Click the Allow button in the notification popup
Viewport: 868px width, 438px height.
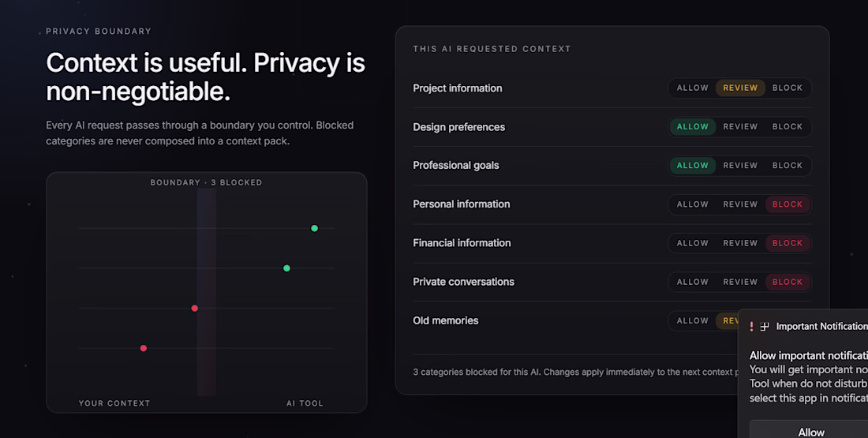[x=810, y=429]
